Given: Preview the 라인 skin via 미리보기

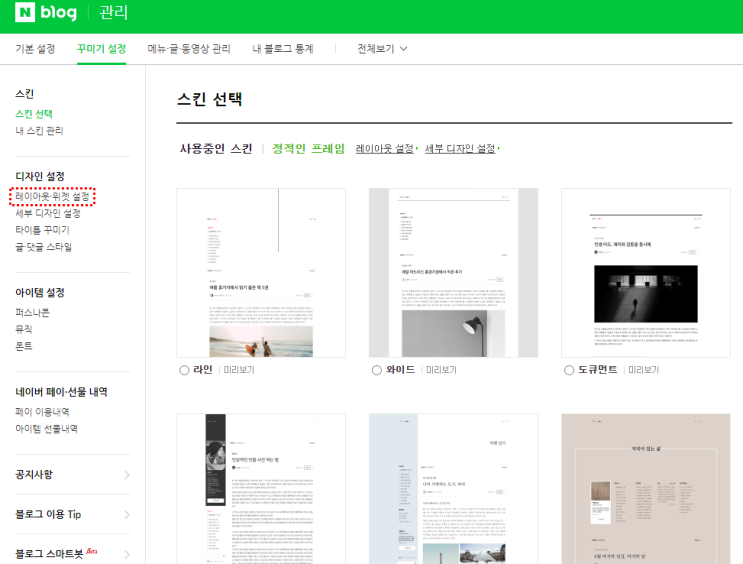Looking at the screenshot, I should (x=239, y=370).
